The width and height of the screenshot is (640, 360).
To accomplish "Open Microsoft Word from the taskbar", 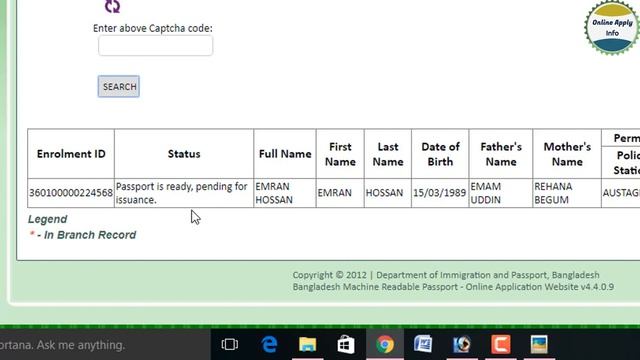I will pos(423,344).
